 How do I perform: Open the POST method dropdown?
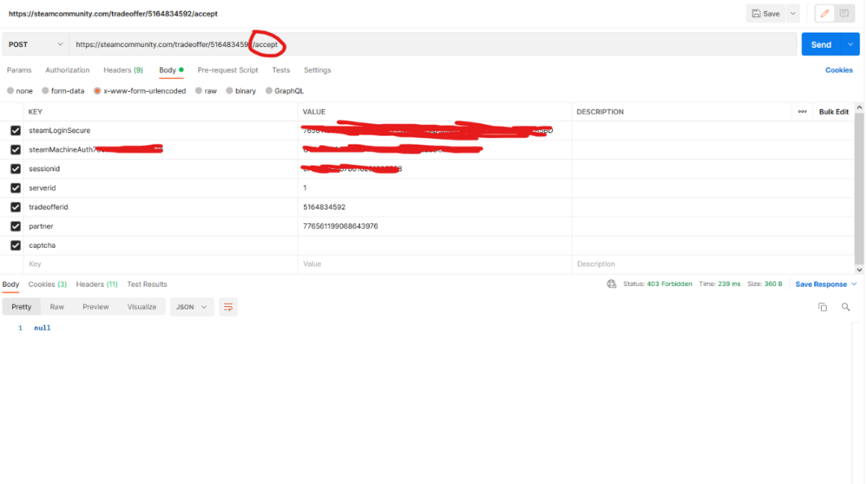[36, 44]
